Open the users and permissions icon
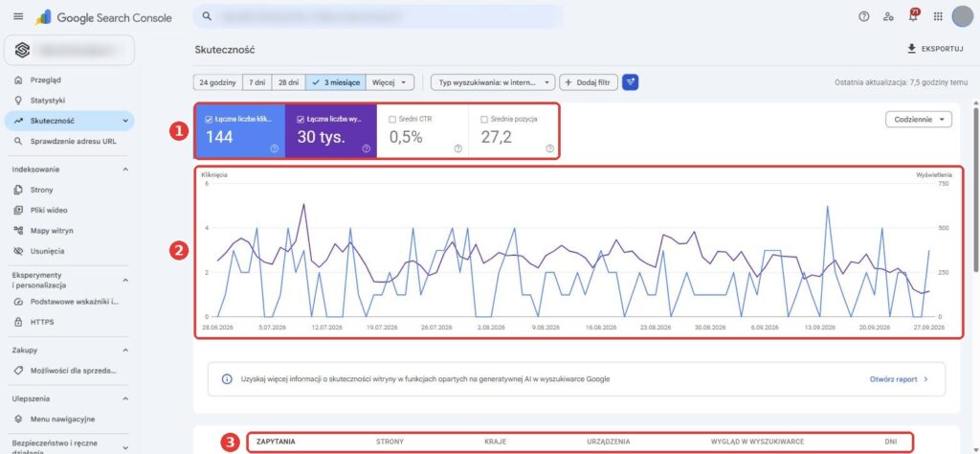 point(888,17)
